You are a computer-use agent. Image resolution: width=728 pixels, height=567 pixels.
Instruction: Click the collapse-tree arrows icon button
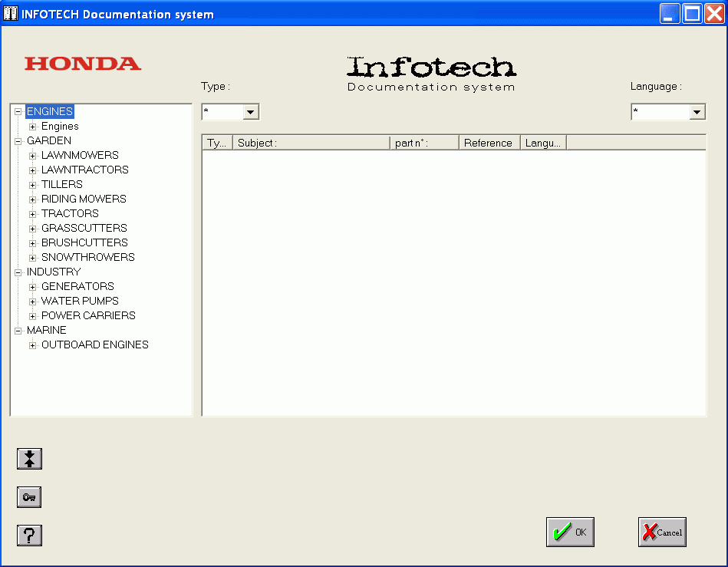pyautogui.click(x=29, y=459)
